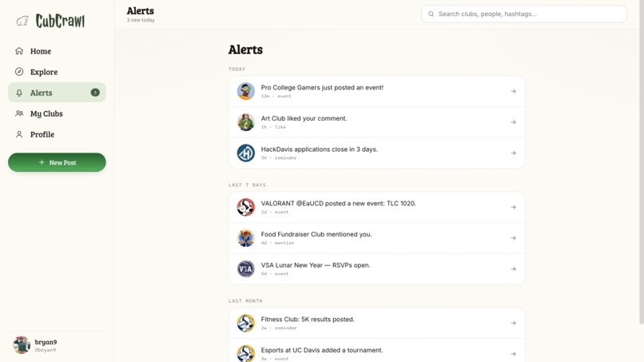Open arrow for Art Club liked alert

513,122
